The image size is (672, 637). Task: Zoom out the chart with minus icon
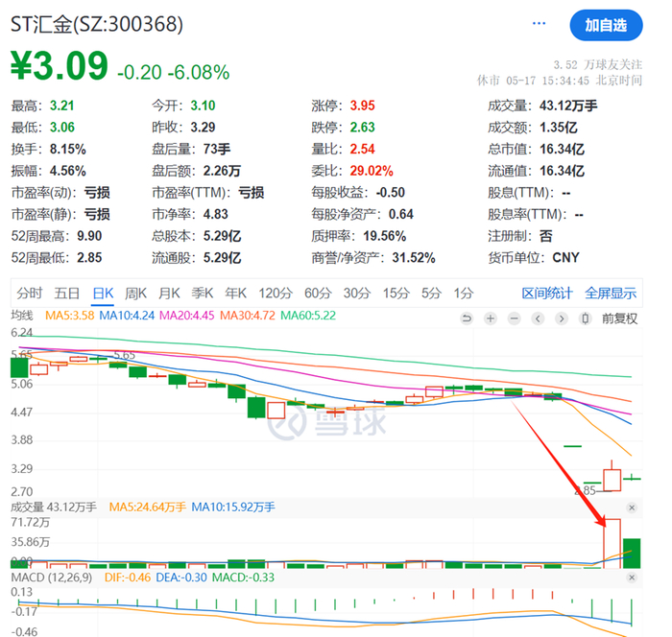pyautogui.click(x=515, y=318)
